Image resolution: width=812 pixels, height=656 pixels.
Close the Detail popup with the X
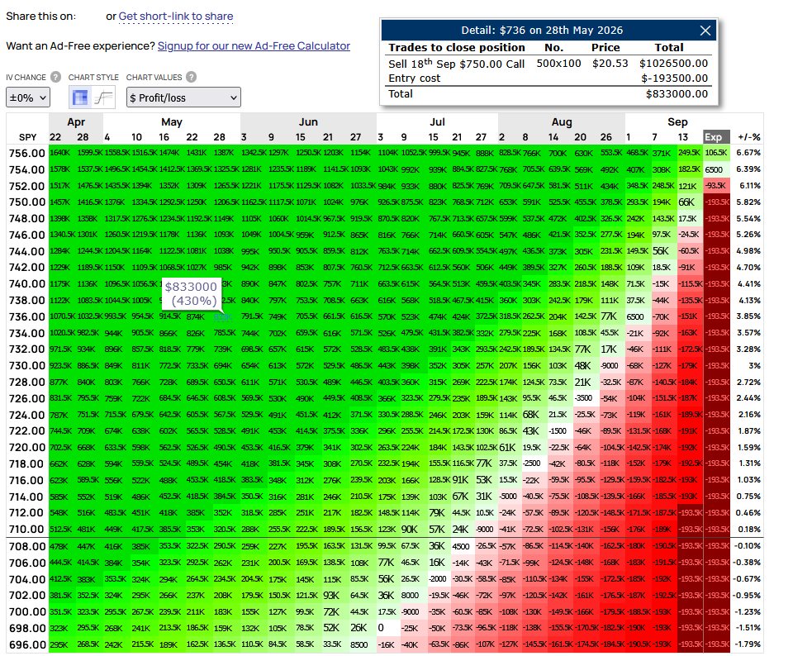[x=705, y=31]
